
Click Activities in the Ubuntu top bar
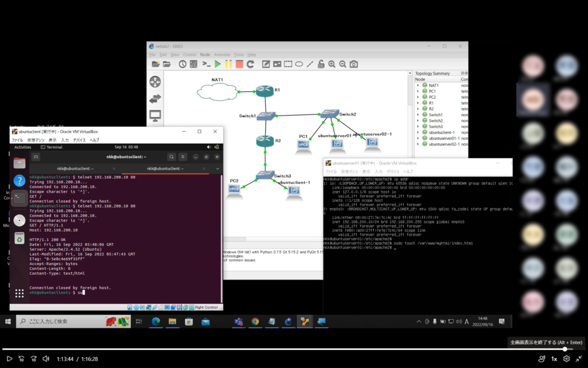point(22,147)
